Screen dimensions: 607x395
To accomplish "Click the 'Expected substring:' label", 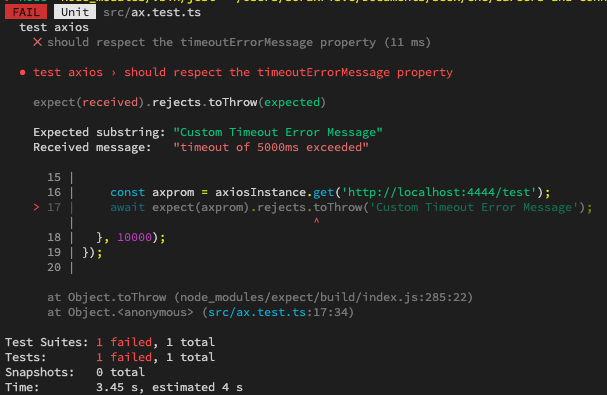I will pos(99,132).
